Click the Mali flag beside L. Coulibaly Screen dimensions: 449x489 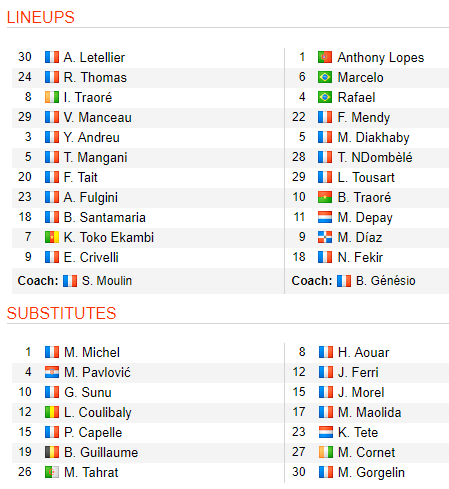coord(52,412)
